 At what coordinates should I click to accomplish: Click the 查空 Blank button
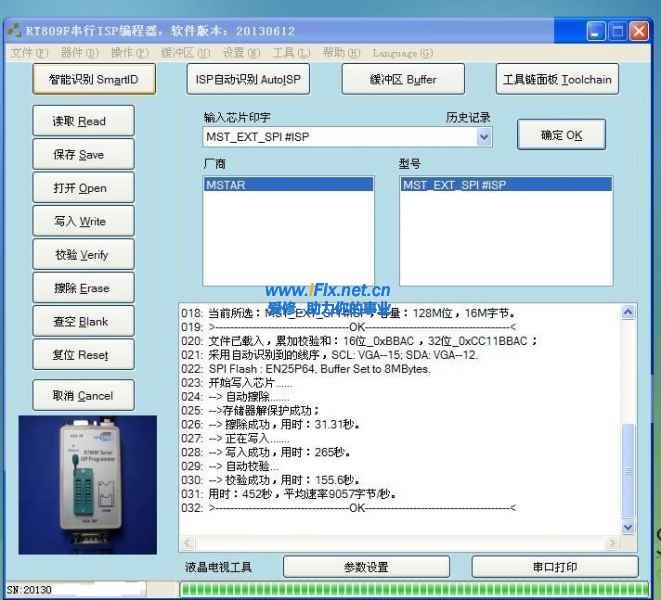tap(83, 321)
